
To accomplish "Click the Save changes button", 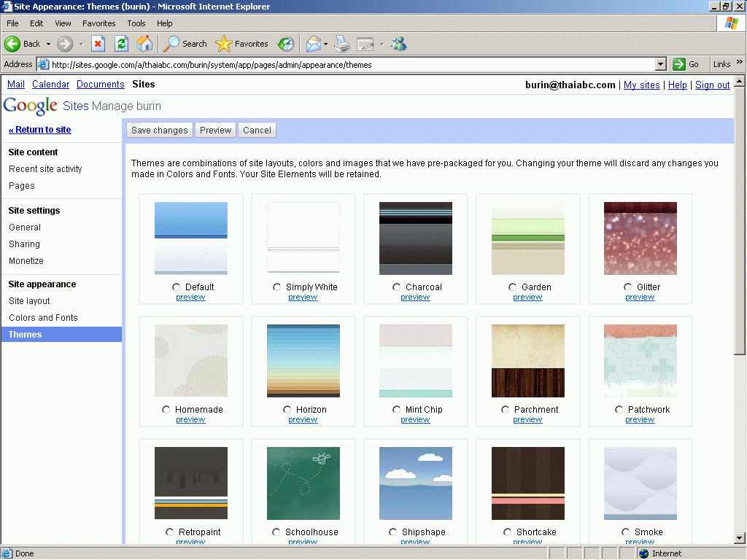I will tap(160, 131).
